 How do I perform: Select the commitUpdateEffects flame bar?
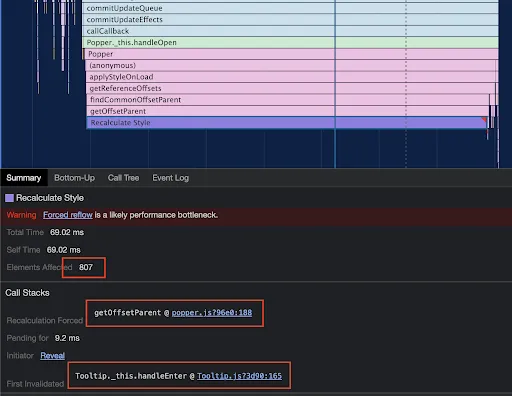click(x=290, y=20)
